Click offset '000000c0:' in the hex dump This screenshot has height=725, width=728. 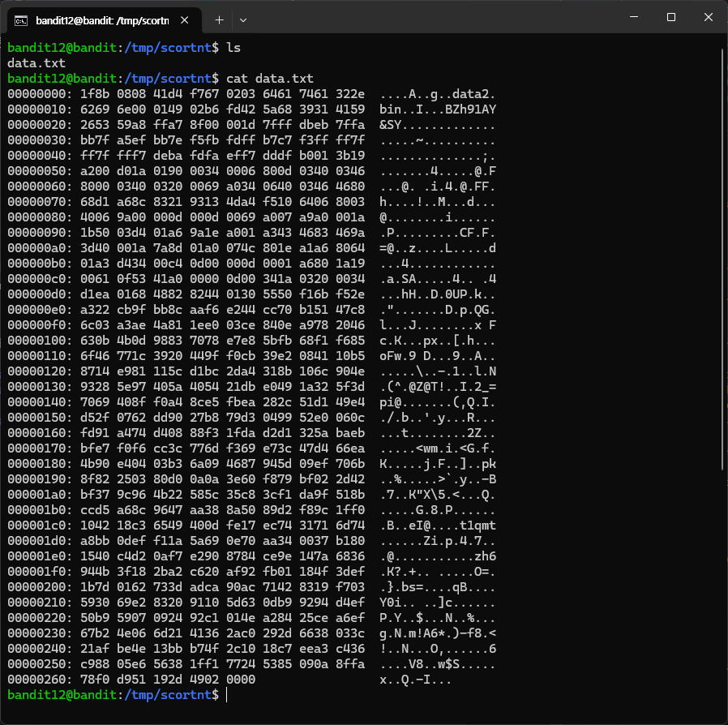(x=40, y=279)
